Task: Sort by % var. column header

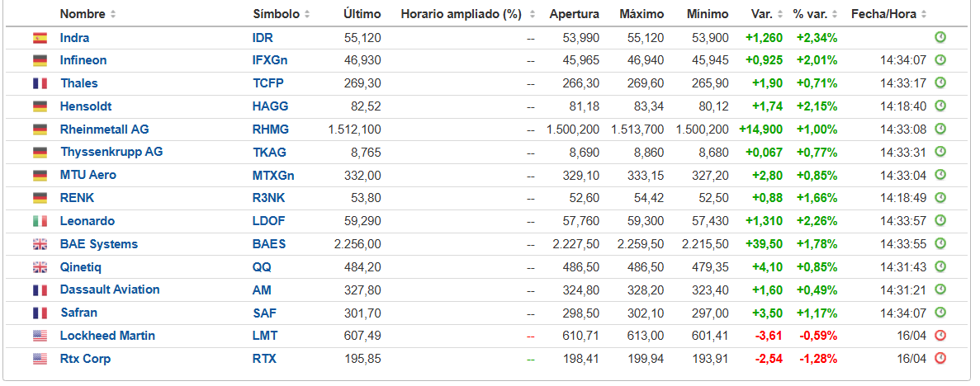Action: tap(815, 14)
